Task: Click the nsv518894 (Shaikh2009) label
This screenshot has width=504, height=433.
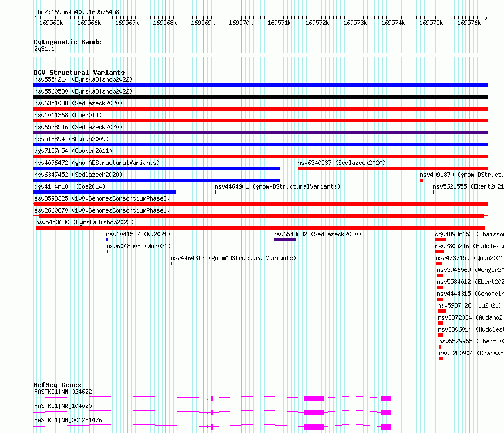Action: [x=71, y=139]
